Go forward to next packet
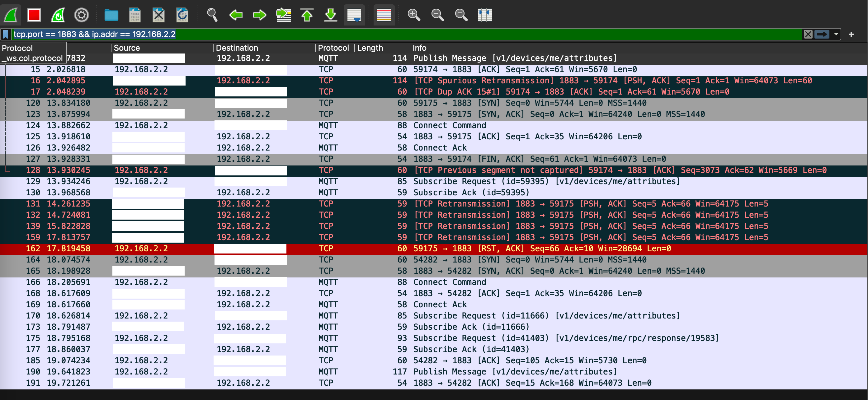868x400 pixels. [259, 15]
